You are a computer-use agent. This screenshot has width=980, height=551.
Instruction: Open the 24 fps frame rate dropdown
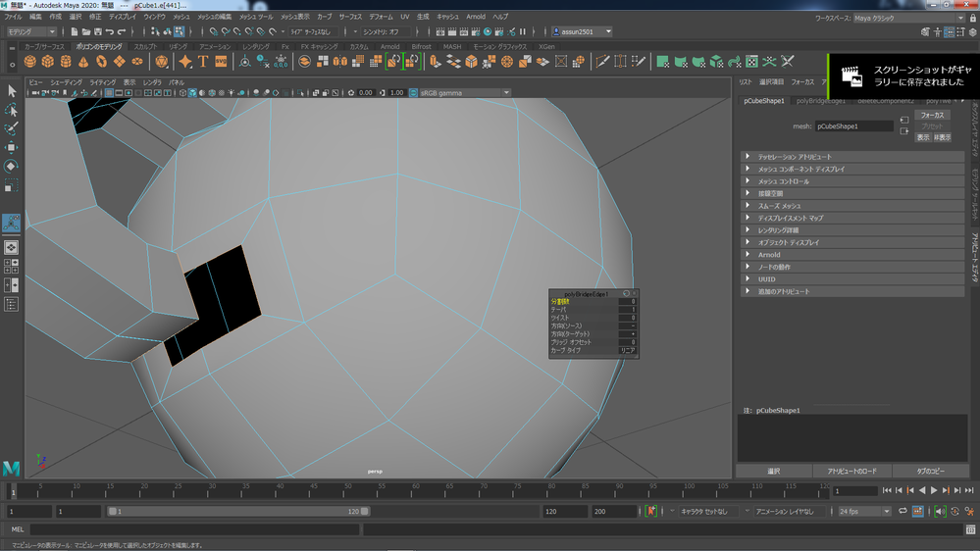863,512
